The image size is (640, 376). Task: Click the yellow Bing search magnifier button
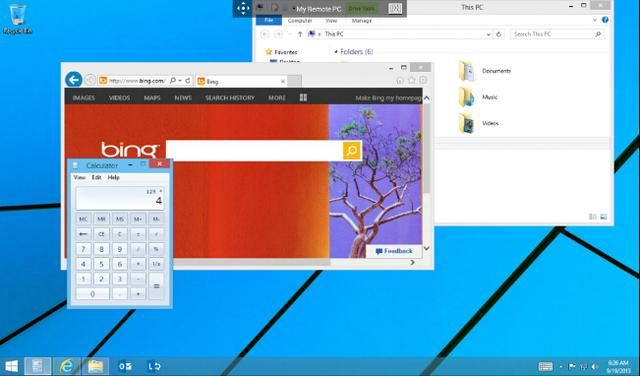[x=351, y=151]
